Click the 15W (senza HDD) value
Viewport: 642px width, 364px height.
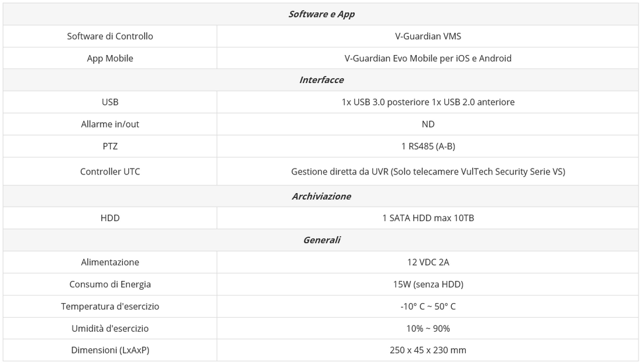(x=428, y=284)
